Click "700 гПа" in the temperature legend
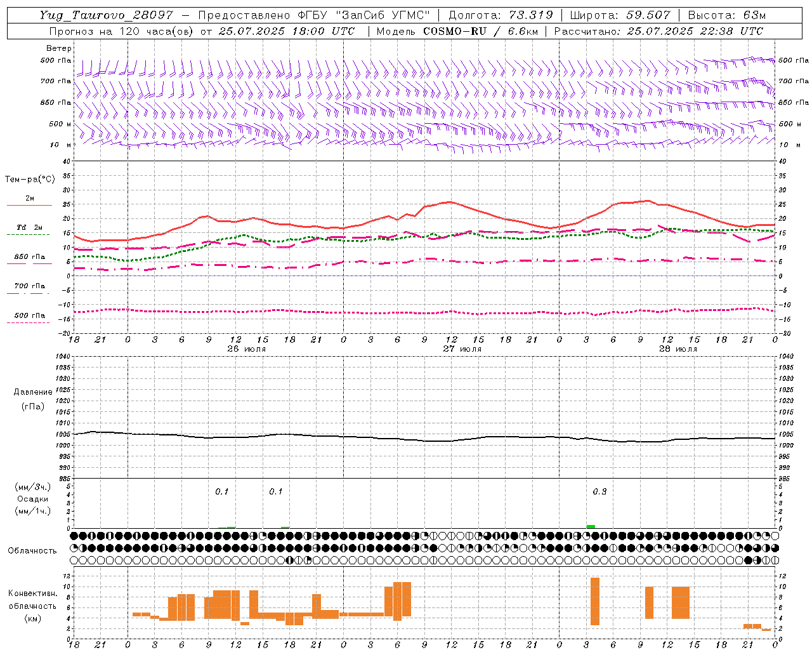Viewport: 812px width, 650px height. tap(30, 286)
